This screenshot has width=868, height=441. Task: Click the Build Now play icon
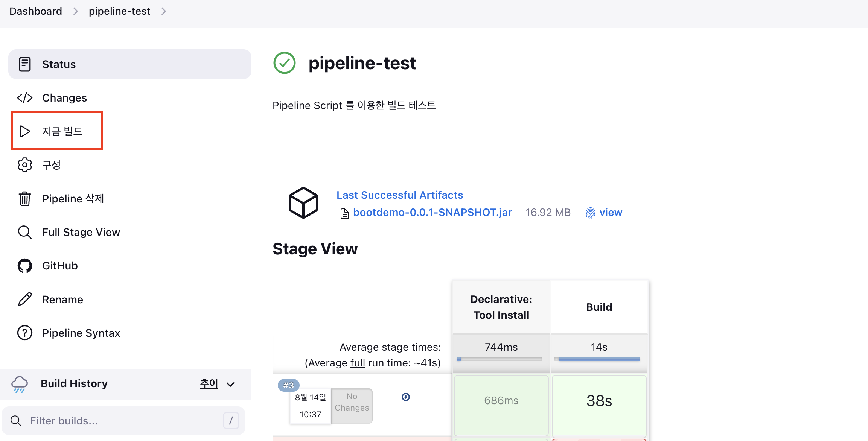25,131
